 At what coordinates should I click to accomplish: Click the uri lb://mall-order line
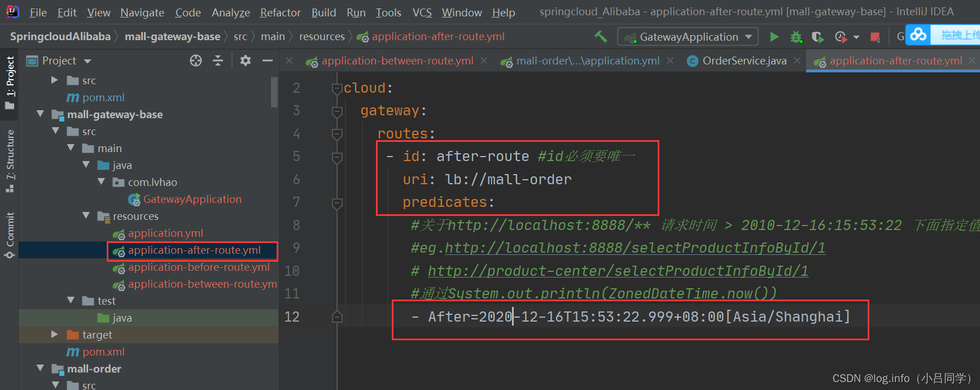[487, 180]
